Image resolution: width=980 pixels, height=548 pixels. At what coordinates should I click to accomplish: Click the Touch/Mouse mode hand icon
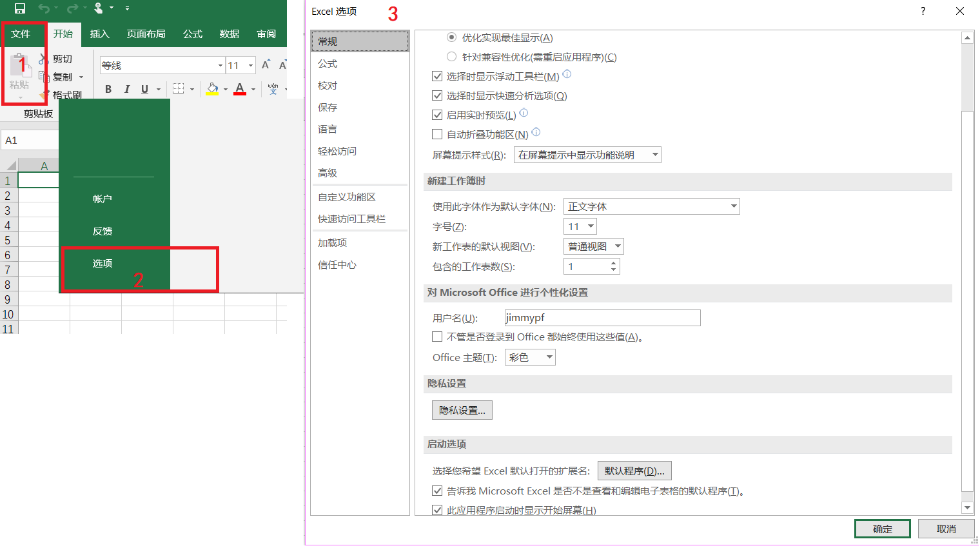tap(98, 8)
